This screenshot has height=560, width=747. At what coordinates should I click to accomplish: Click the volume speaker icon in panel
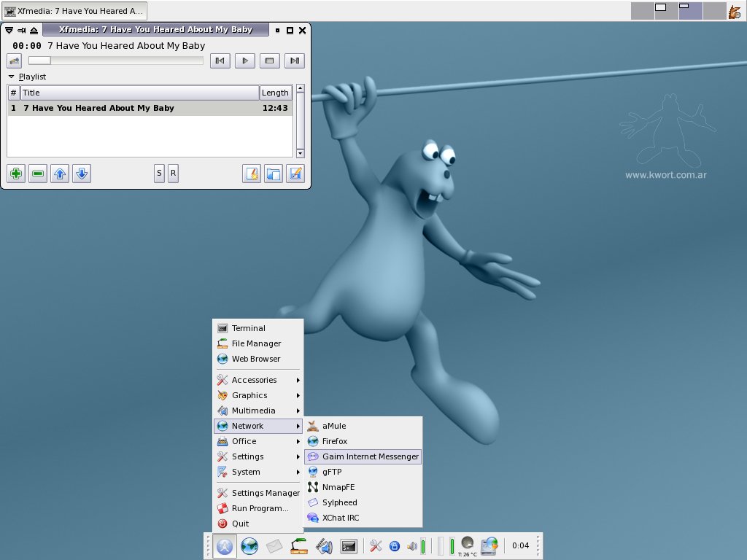(412, 546)
